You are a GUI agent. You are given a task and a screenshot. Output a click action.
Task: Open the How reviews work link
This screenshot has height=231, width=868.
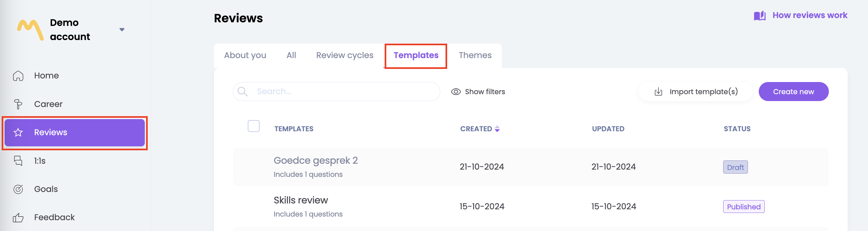(809, 15)
